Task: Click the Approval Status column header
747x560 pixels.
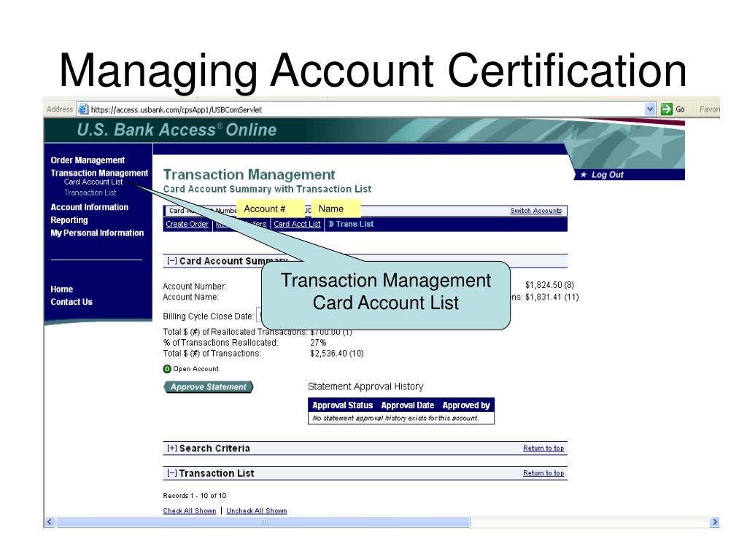Action: click(343, 405)
